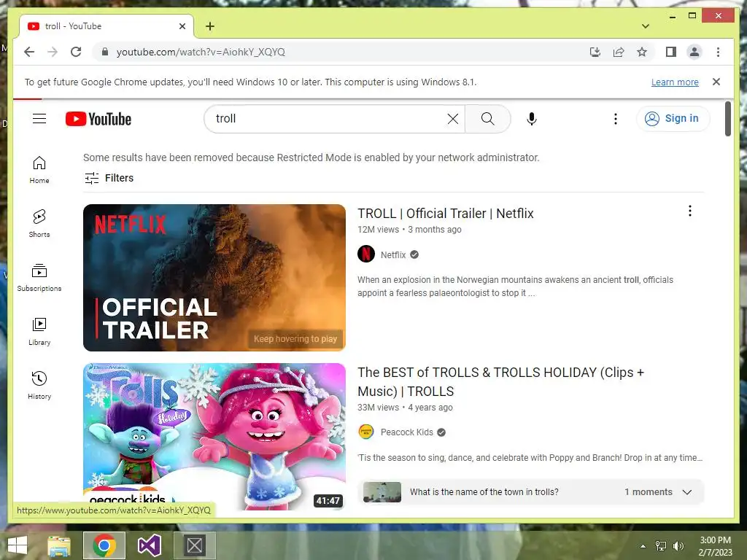Image resolution: width=747 pixels, height=560 pixels.
Task: Visit the Peacock Kids channel link
Action: click(407, 432)
